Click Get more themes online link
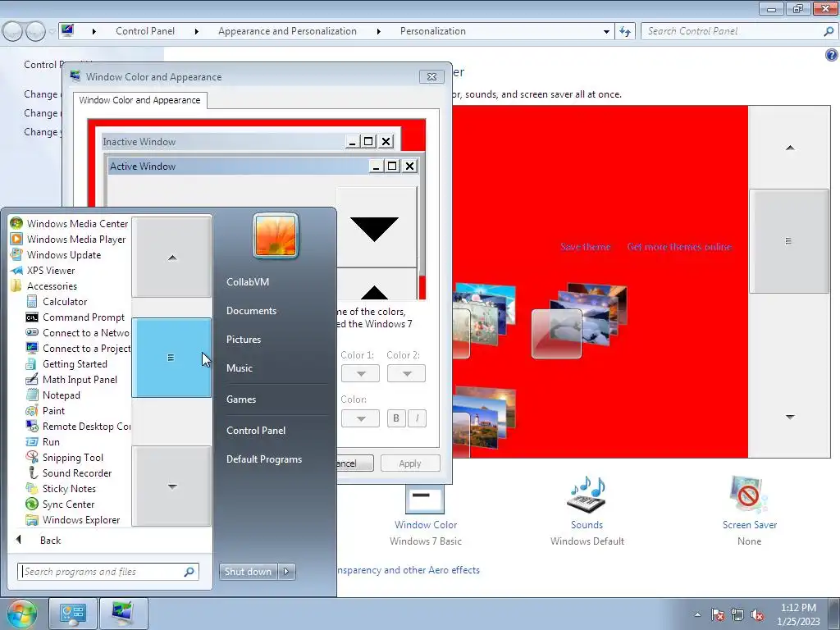The width and height of the screenshot is (840, 630). (x=679, y=247)
